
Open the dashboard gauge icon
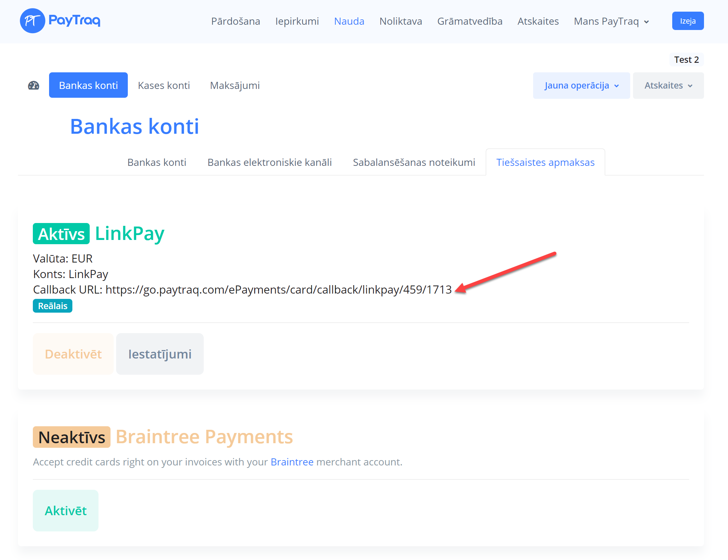tap(34, 85)
